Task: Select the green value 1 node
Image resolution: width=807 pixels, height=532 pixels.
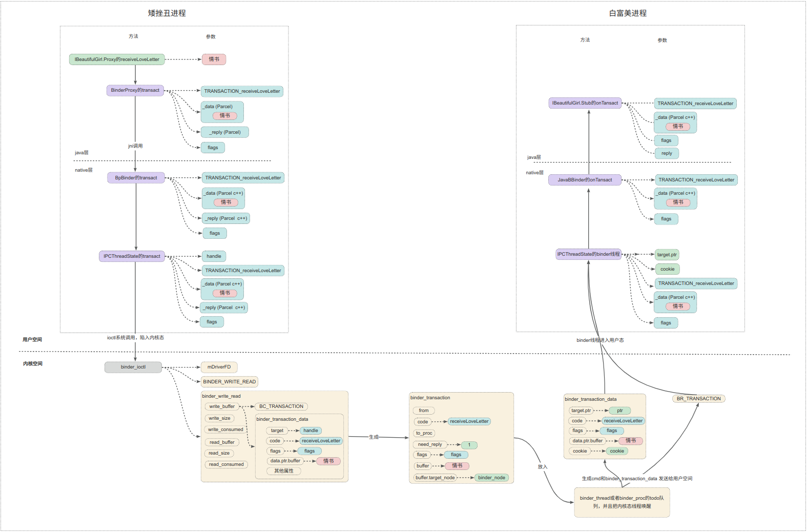Action: [469, 445]
